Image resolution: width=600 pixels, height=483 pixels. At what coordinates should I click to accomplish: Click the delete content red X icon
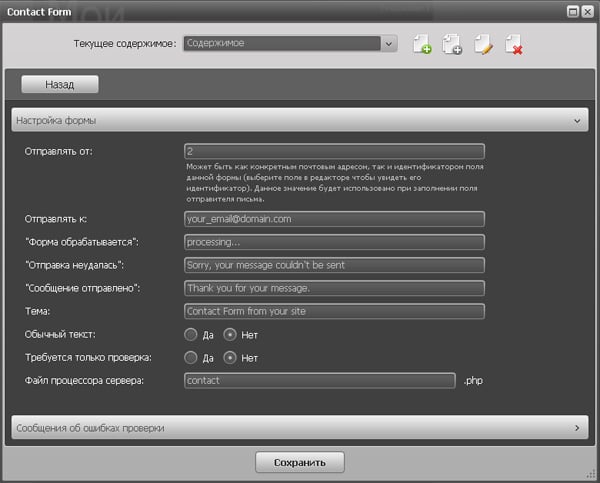point(514,45)
